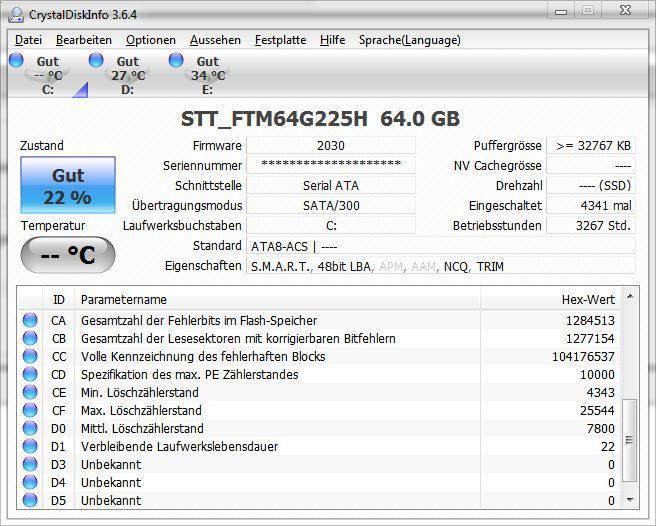Click the Drehzahl ---- (SSD) field
The width and height of the screenshot is (656, 526).
tap(591, 185)
